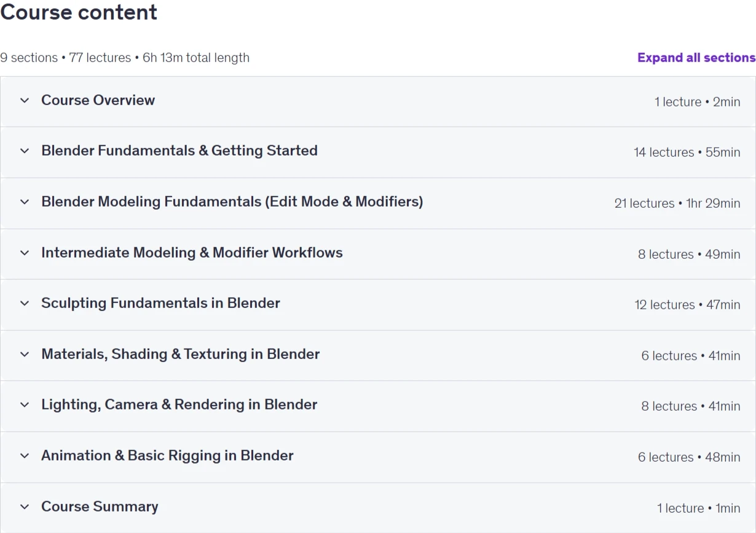This screenshot has width=756, height=533.
Task: Expand chevron for Intermediate Modeling & Modifier Workflows
Action: pos(25,253)
